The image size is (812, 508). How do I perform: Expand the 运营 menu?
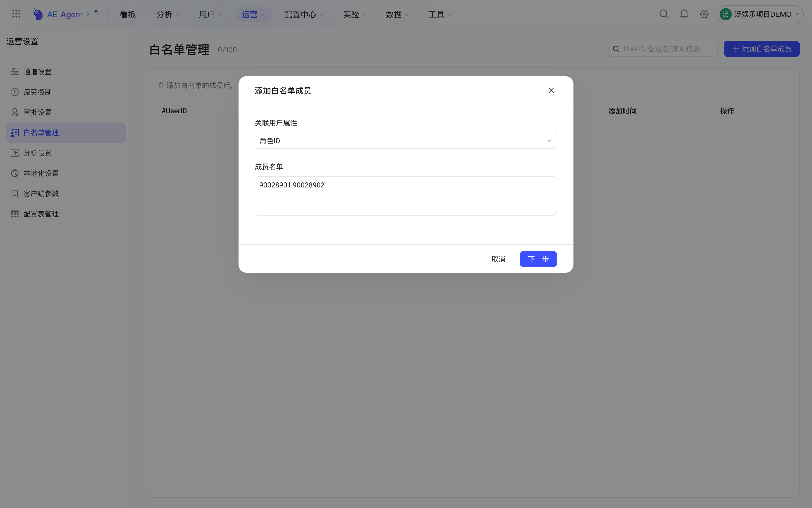click(x=253, y=14)
